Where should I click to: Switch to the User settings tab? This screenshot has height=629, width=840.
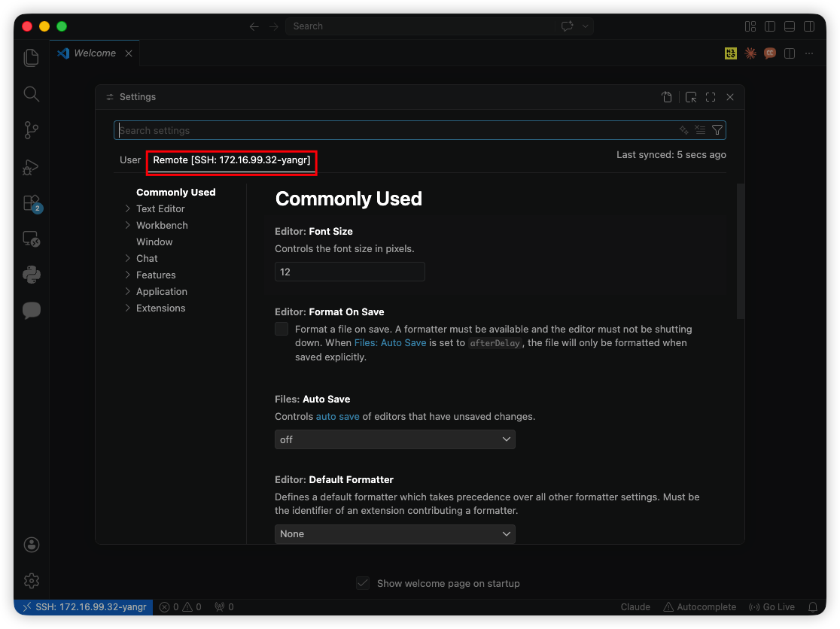130,160
